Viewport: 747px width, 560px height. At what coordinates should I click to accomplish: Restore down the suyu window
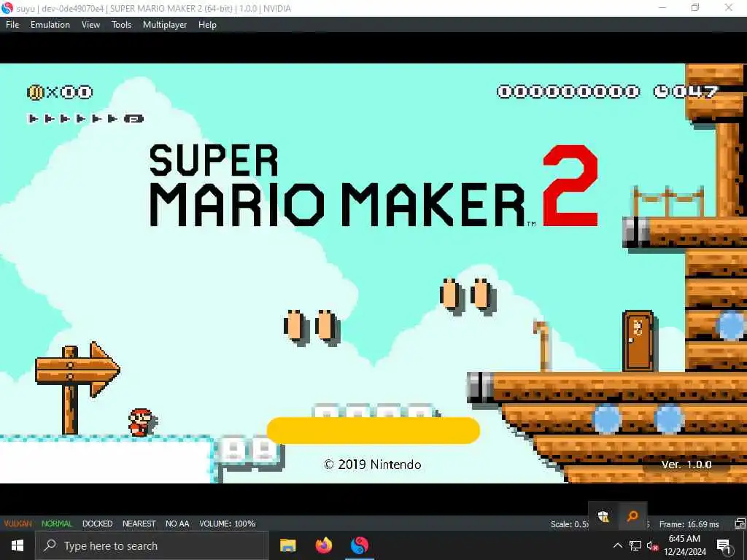(x=695, y=7)
